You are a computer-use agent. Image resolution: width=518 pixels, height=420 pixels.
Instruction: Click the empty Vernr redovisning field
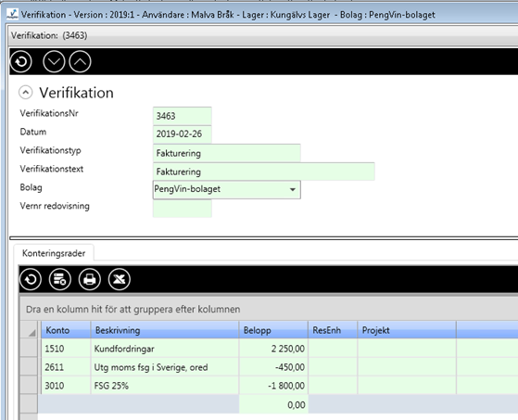click(182, 209)
